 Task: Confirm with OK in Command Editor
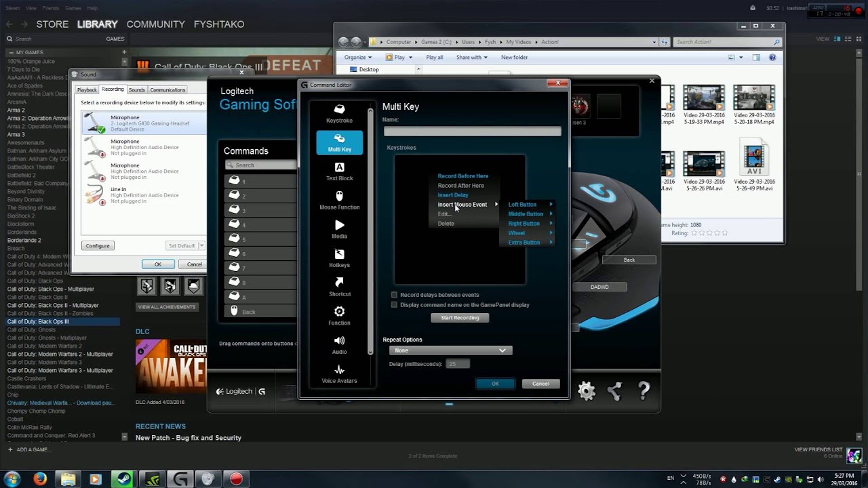[x=495, y=384]
